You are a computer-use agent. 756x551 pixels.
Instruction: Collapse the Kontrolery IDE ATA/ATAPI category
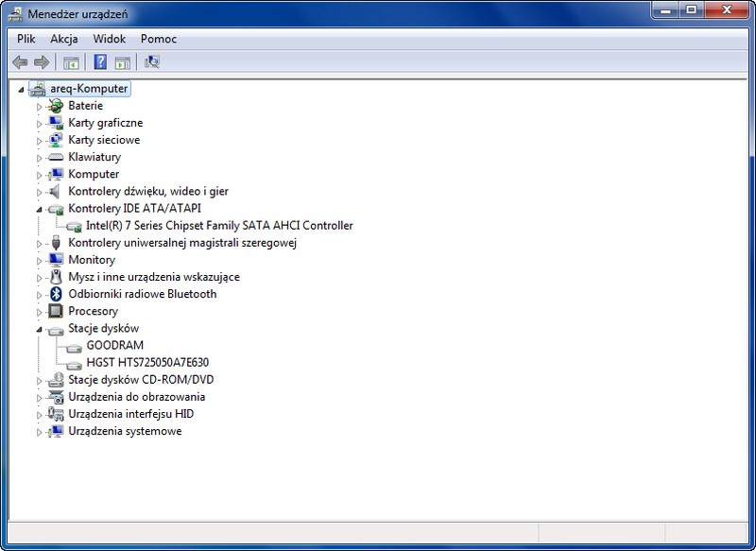click(39, 209)
